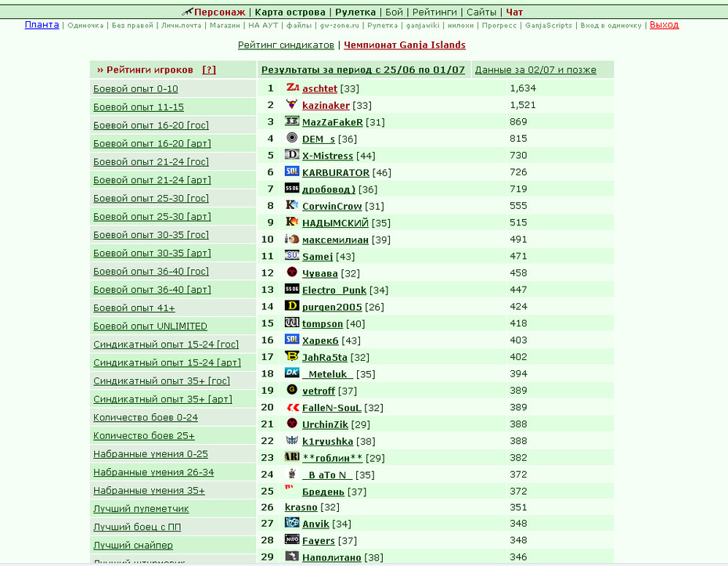The image size is (728, 566).
Task: Select Боевой опыт 41+ rating
Action: click(x=134, y=308)
